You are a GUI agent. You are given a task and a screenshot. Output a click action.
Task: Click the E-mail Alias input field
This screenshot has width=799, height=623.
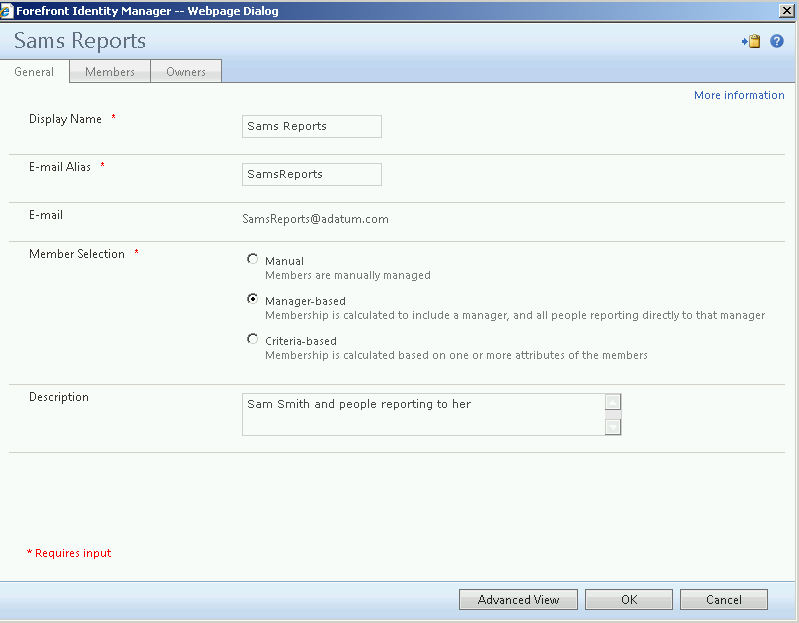pyautogui.click(x=312, y=174)
